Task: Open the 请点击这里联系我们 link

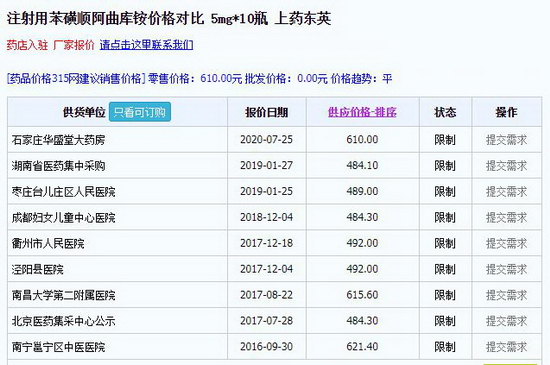Action: (x=146, y=45)
